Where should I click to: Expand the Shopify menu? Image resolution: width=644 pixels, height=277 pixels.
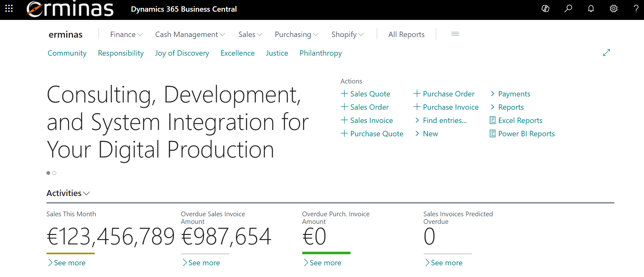click(x=347, y=34)
